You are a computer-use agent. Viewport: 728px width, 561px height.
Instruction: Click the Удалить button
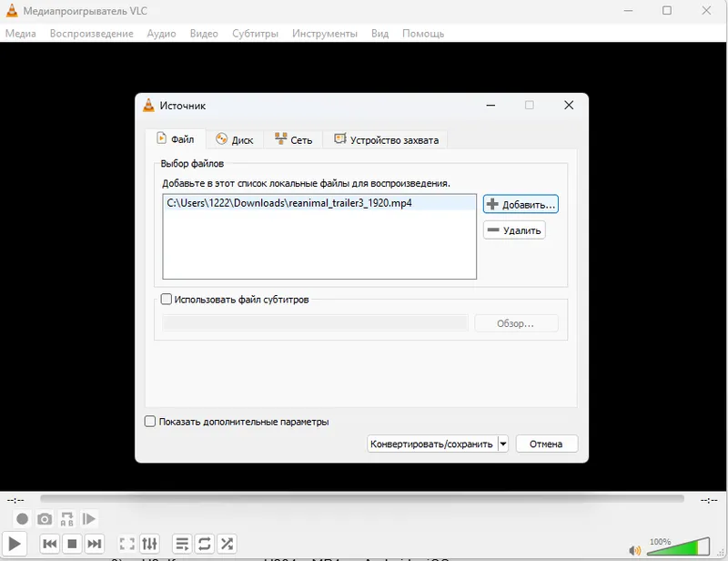(x=514, y=230)
